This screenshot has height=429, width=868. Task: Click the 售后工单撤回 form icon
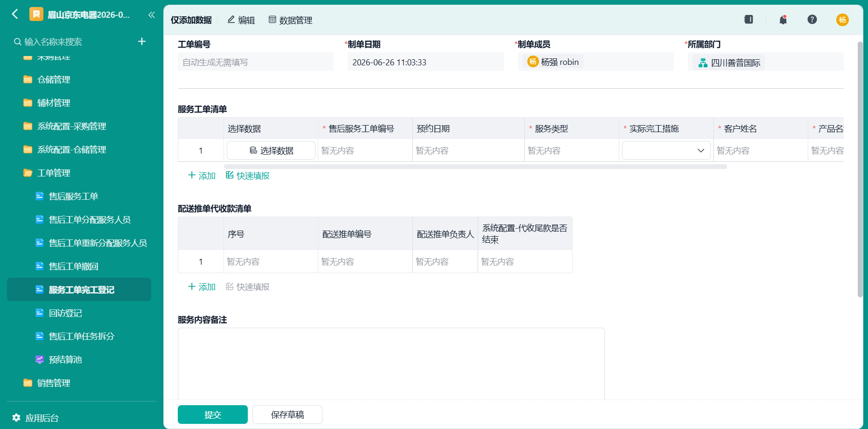[x=40, y=266]
